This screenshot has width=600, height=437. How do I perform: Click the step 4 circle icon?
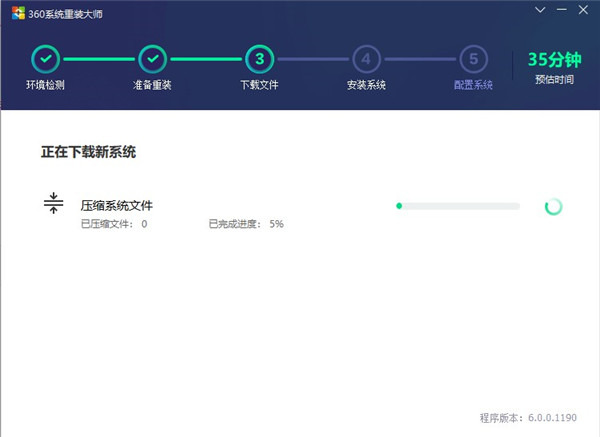[366, 59]
